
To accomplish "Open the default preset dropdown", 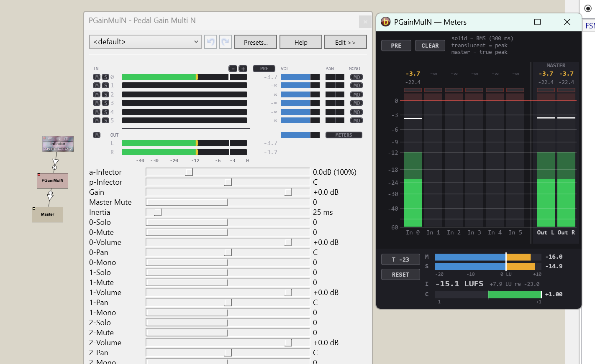I will [x=145, y=42].
